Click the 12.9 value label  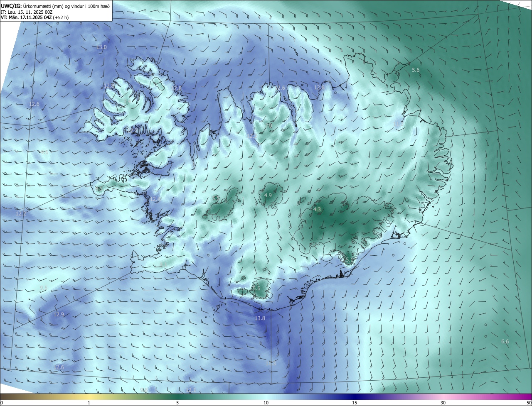coord(59,314)
